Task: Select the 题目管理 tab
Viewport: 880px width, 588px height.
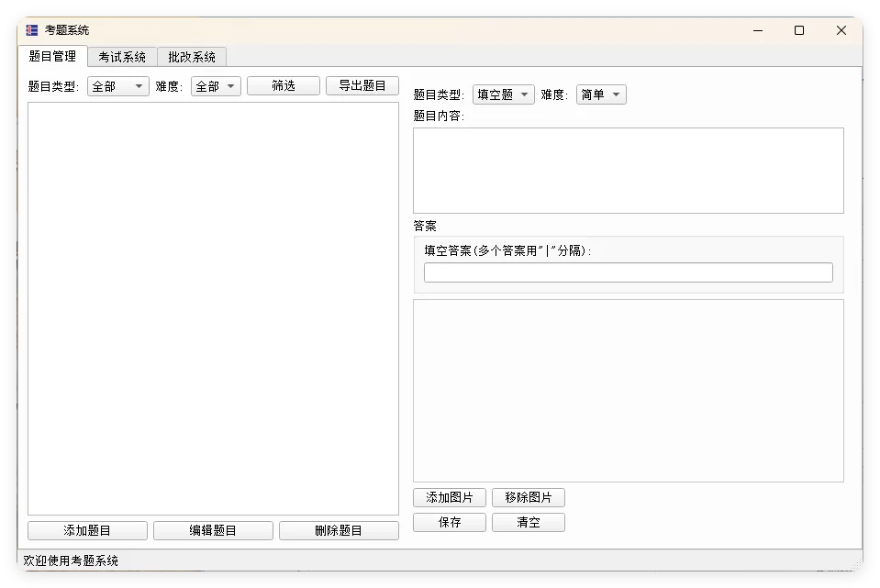Action: click(x=52, y=56)
